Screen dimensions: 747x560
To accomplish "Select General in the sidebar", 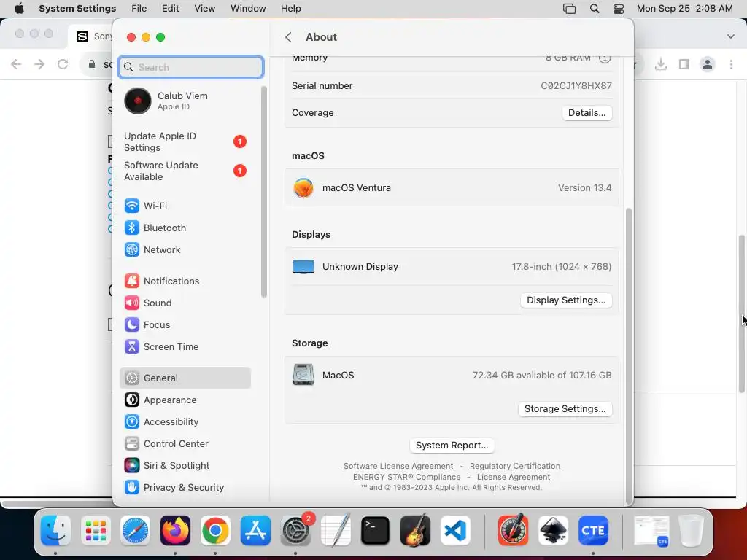I will (x=185, y=378).
